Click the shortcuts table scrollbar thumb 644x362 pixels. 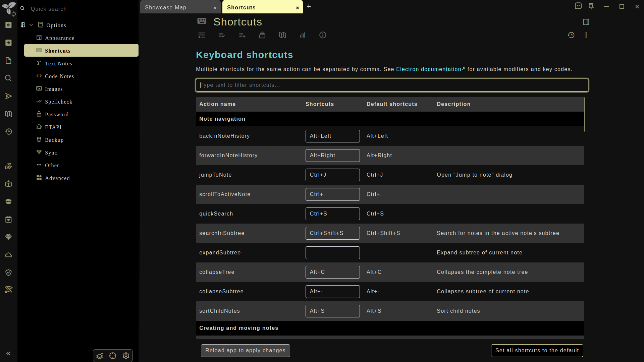(x=586, y=114)
